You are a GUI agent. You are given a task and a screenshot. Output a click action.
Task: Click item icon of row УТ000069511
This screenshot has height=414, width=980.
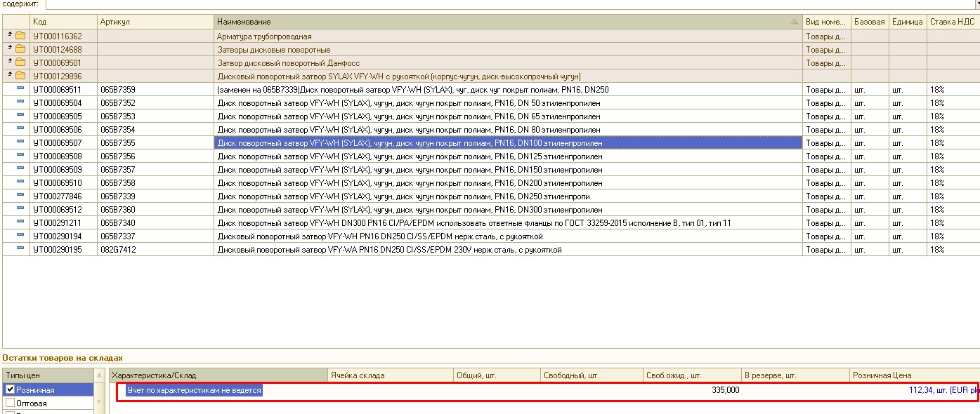point(20,89)
